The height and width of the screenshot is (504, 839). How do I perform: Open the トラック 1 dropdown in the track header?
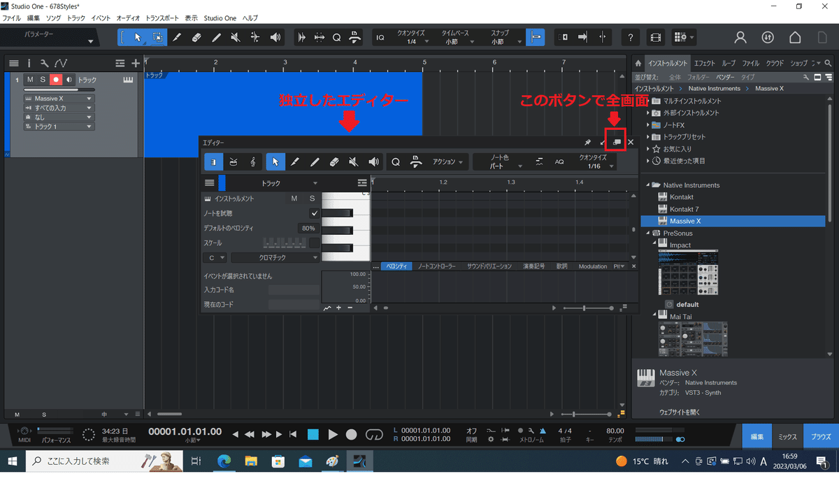coord(59,127)
